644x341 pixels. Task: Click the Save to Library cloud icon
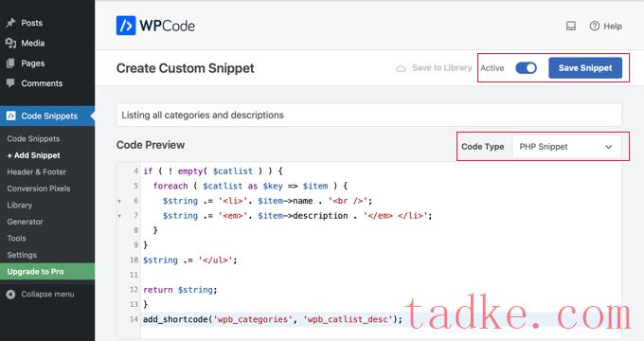(x=401, y=68)
